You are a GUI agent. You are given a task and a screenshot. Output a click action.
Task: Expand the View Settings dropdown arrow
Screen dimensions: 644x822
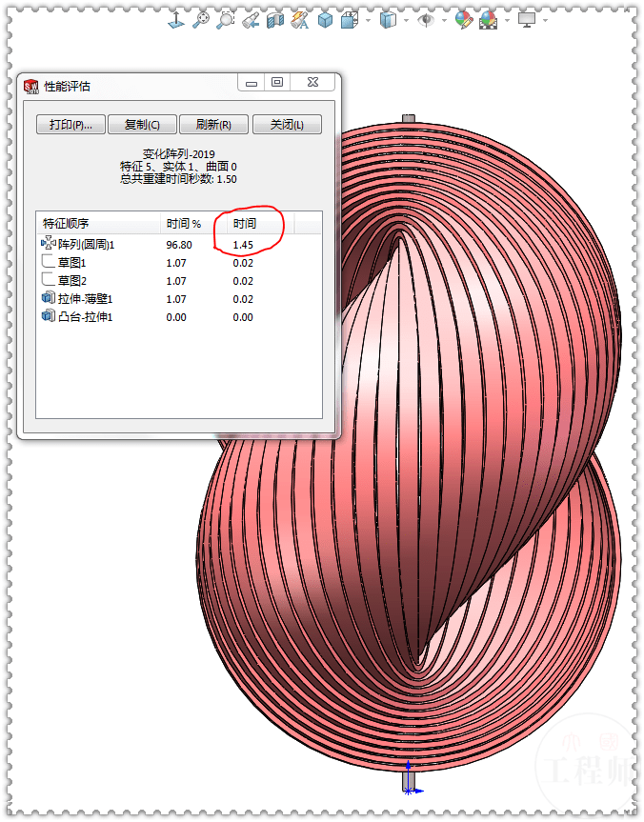[x=546, y=21]
